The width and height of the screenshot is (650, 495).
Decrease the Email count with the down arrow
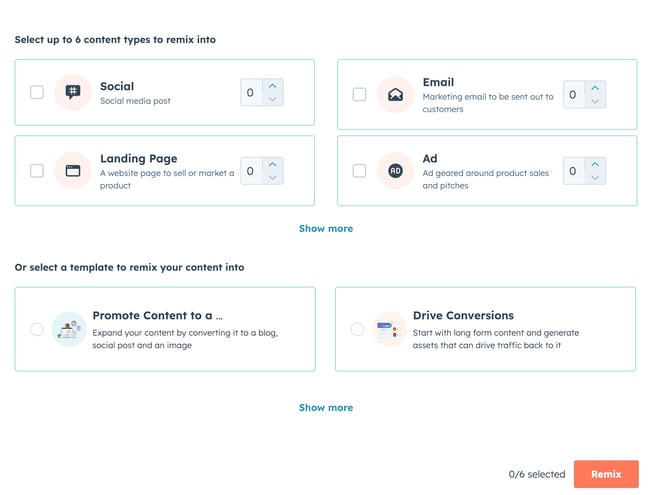pyautogui.click(x=595, y=101)
